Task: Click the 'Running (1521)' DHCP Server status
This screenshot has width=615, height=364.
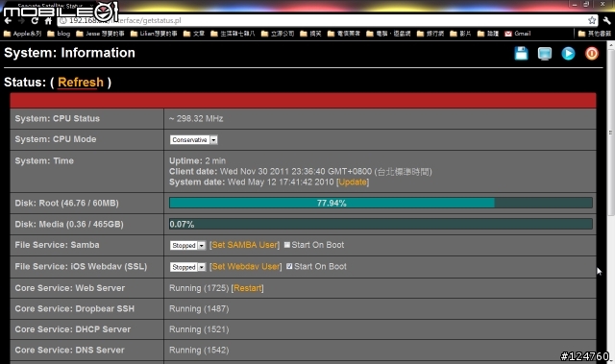Action: coord(199,329)
